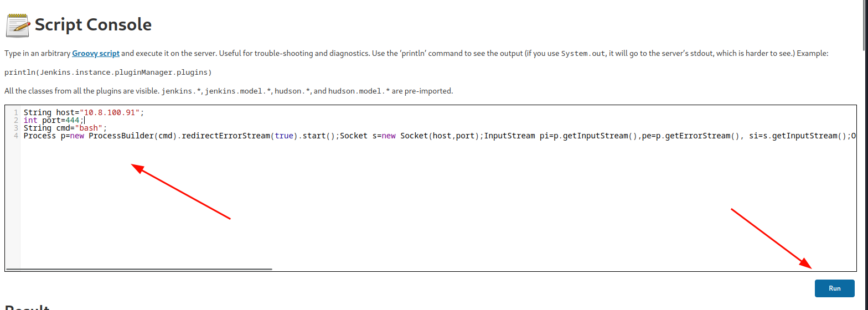Click the line reading String host="10.8.100.91"
Screen dimensions: 868x310
[84, 112]
